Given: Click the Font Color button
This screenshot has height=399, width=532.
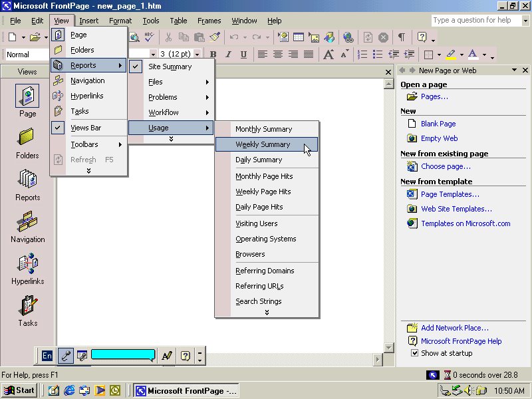Looking at the screenshot, I should (473, 55).
